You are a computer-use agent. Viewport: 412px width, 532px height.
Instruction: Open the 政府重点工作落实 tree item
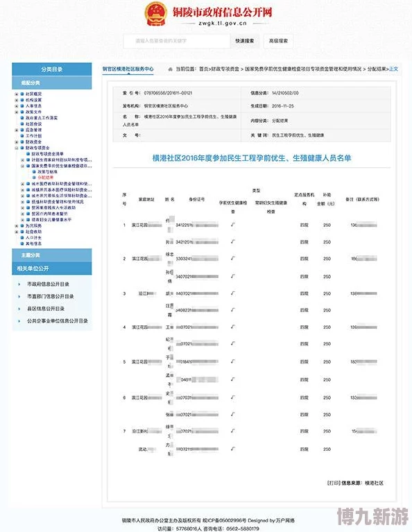(x=42, y=118)
